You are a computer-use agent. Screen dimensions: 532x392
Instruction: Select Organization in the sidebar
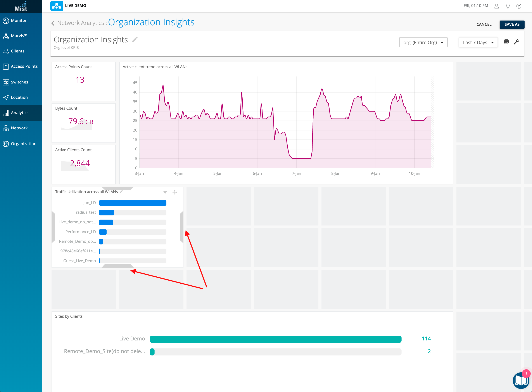coord(24,144)
